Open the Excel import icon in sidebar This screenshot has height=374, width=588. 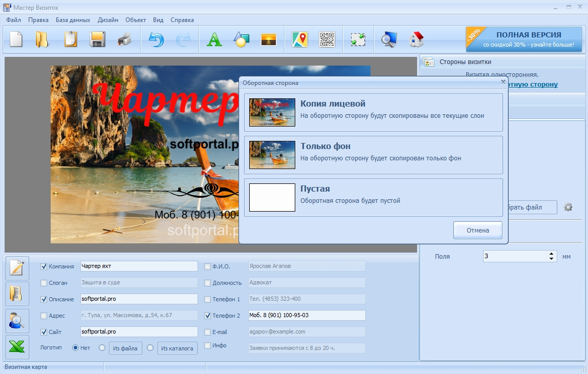click(17, 347)
